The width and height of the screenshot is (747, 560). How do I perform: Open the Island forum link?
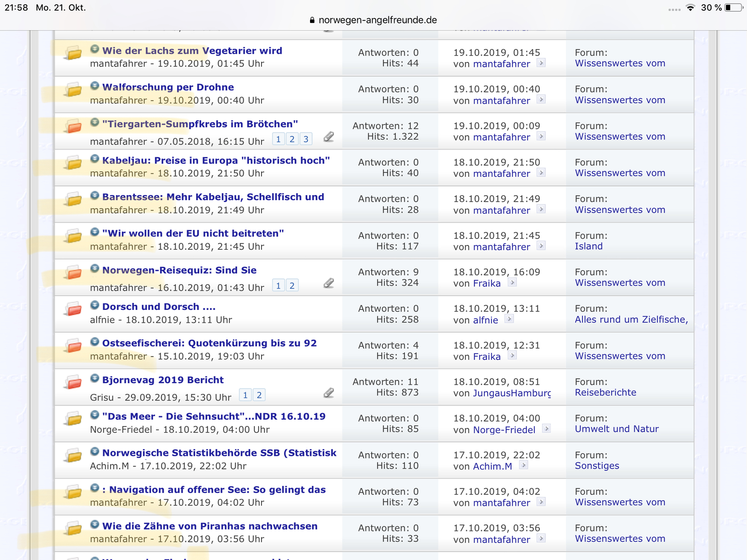click(x=588, y=246)
